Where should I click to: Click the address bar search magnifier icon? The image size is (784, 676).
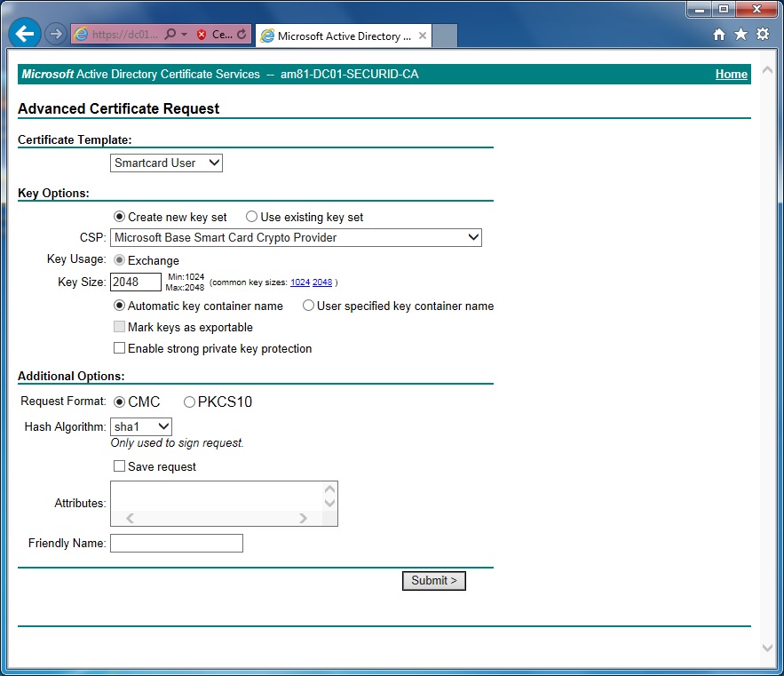pyautogui.click(x=170, y=35)
